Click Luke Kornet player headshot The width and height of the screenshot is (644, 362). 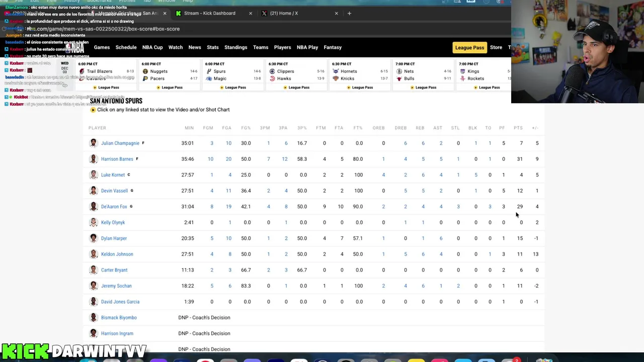tap(93, 175)
